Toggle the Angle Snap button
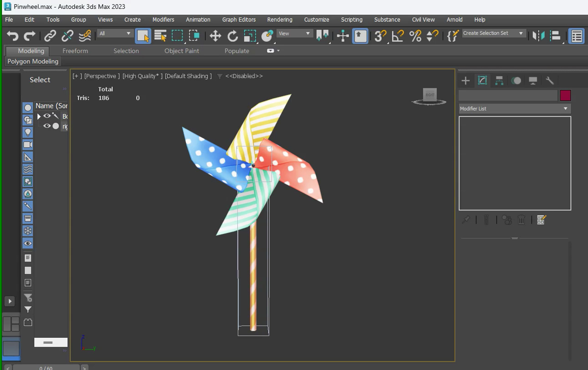 click(x=398, y=36)
